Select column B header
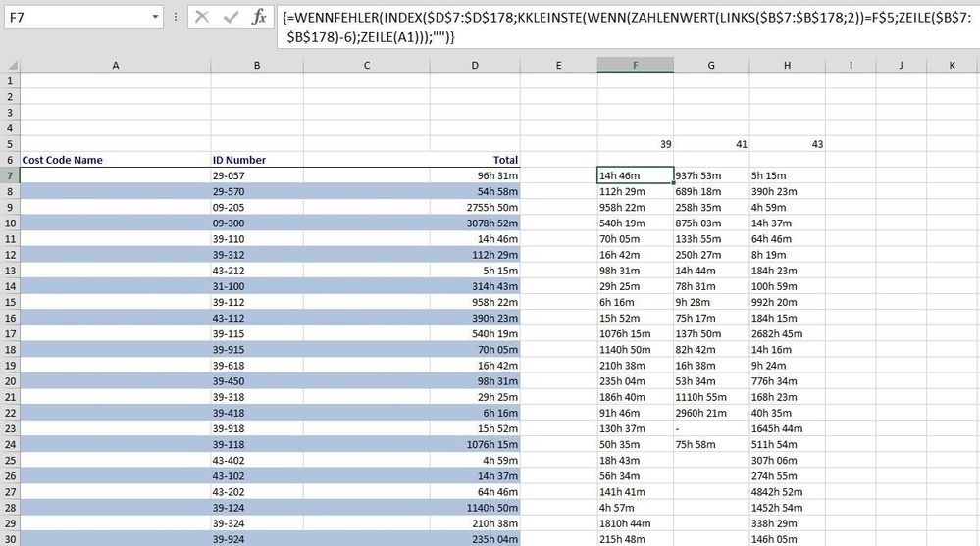The image size is (980, 546). pos(257,65)
